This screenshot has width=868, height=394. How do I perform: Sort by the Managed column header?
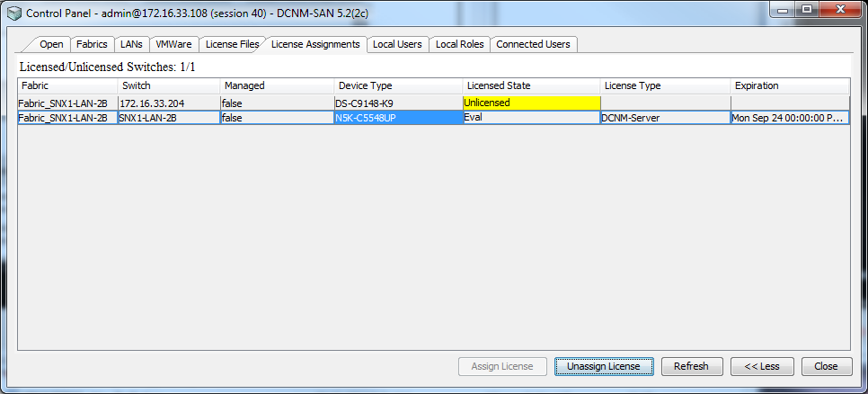tap(277, 85)
